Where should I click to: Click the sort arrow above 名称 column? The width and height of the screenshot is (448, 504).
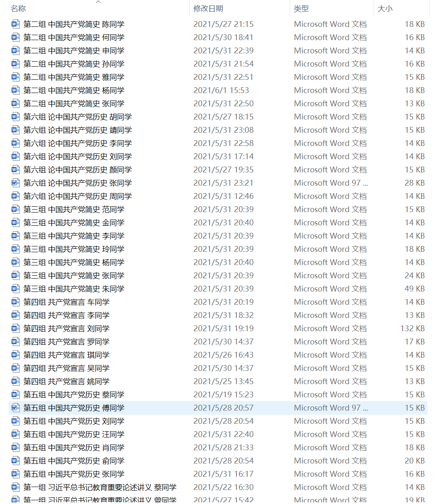[x=98, y=2]
